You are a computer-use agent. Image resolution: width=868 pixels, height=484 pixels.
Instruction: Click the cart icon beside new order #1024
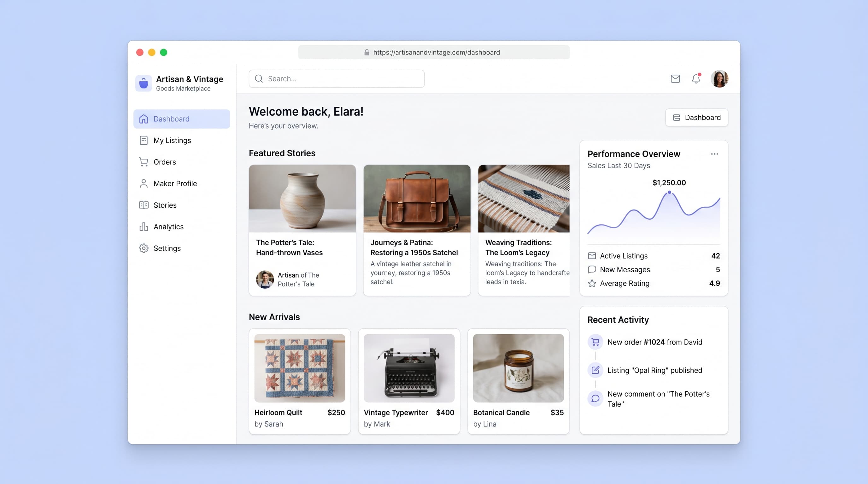click(x=595, y=342)
